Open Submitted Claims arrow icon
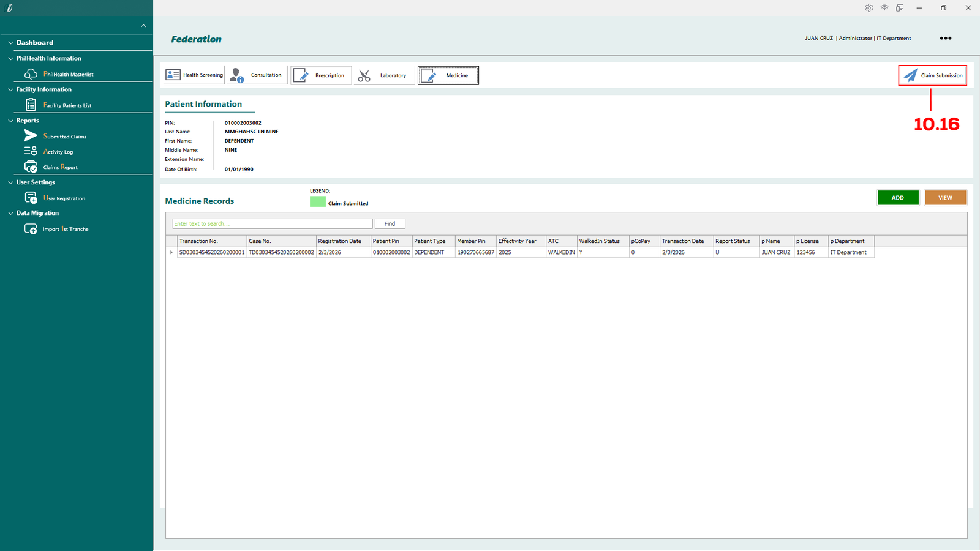 31,136
